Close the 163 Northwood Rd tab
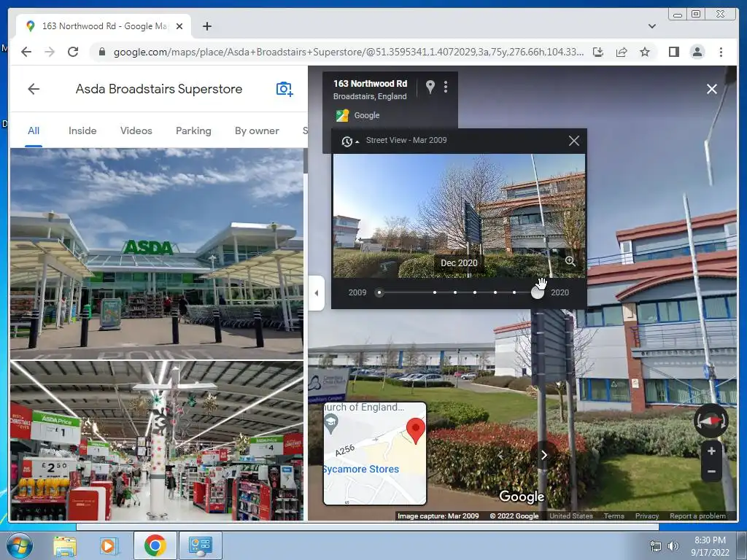Image resolution: width=747 pixels, height=560 pixels. click(179, 26)
